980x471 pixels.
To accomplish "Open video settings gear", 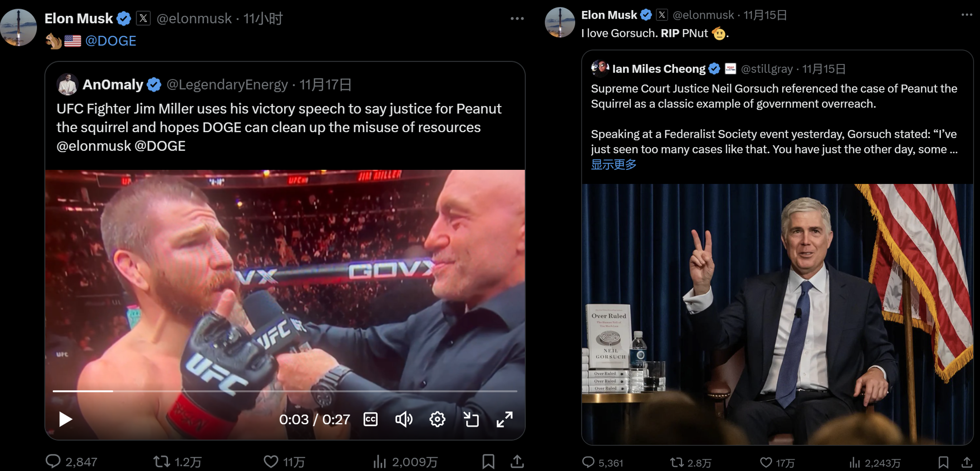I will click(437, 419).
